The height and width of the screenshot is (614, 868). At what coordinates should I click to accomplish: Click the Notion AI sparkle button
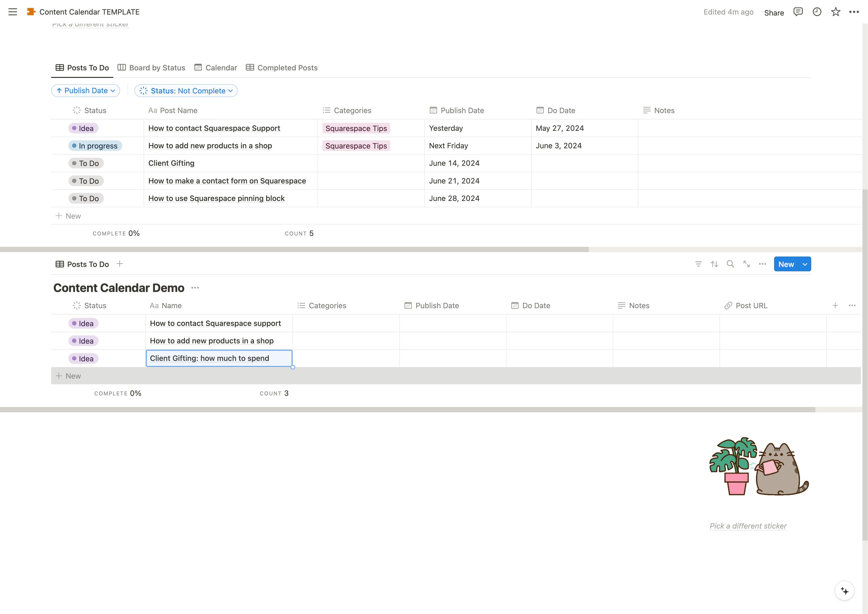coord(844,590)
